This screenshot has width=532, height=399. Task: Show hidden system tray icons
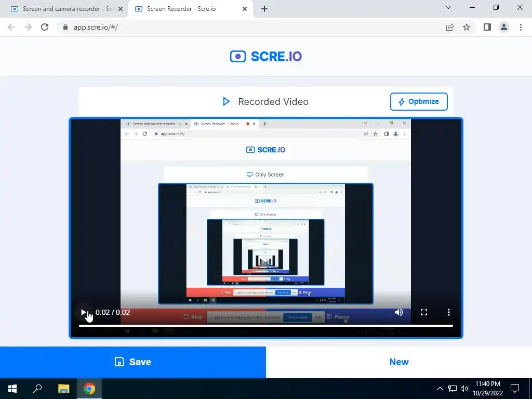(440, 389)
